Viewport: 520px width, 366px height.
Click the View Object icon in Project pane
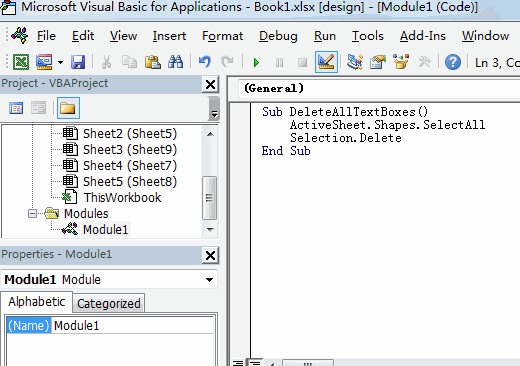click(38, 108)
